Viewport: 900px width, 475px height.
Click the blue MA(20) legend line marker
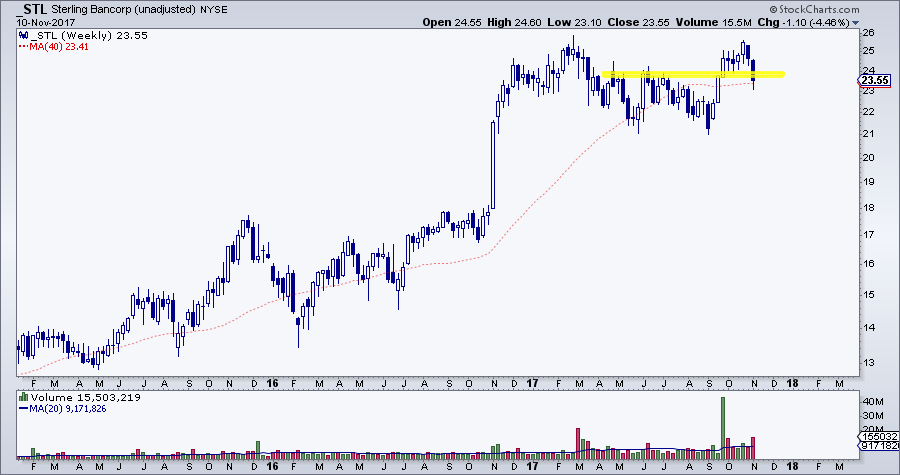tap(23, 408)
